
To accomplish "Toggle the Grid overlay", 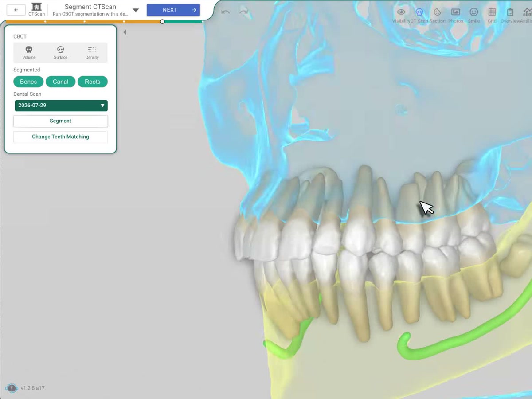I will click(492, 15).
